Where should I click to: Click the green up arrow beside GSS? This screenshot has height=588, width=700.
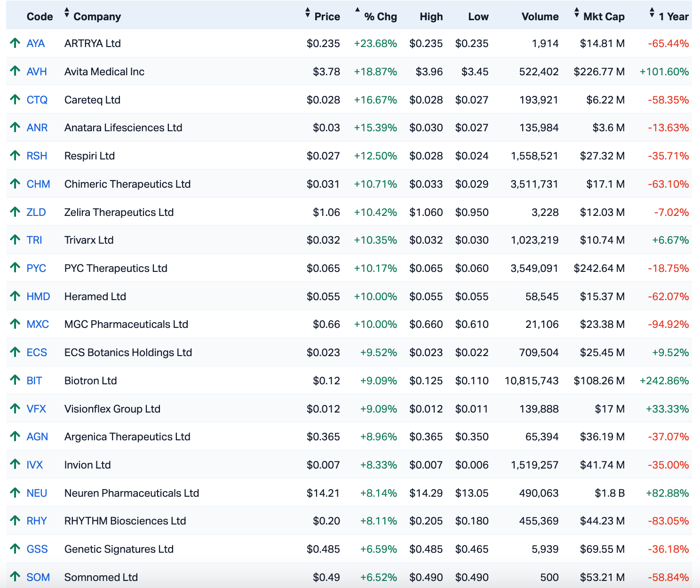(x=15, y=548)
